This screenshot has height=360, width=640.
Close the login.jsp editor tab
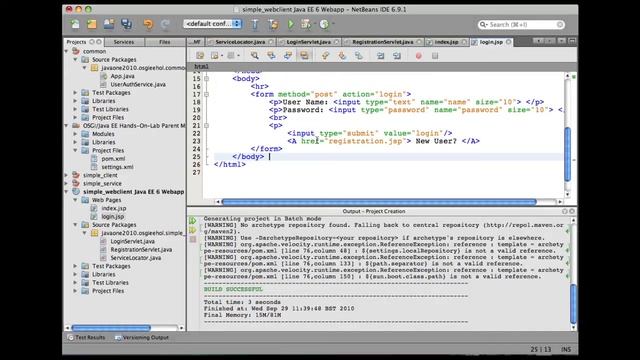tap(509, 42)
